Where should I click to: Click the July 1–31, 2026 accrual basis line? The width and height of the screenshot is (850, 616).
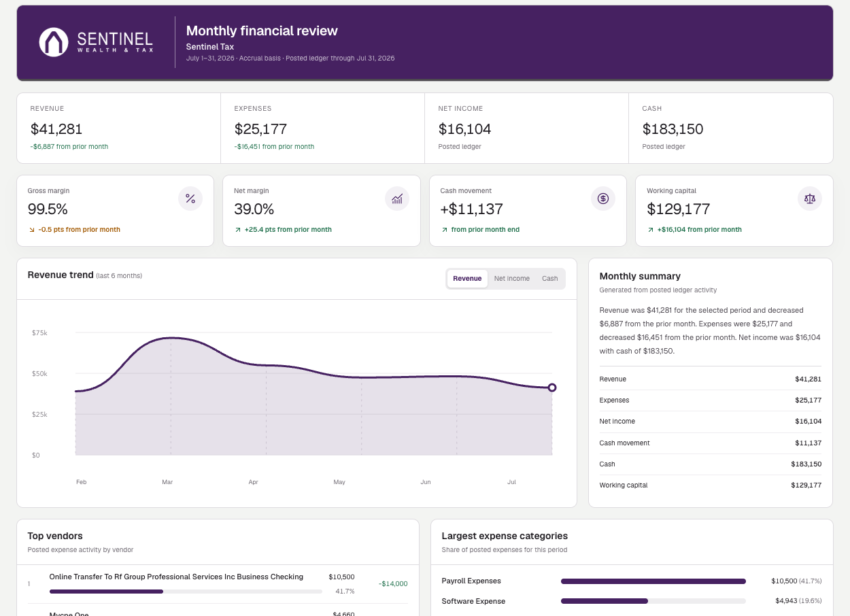pyautogui.click(x=290, y=58)
